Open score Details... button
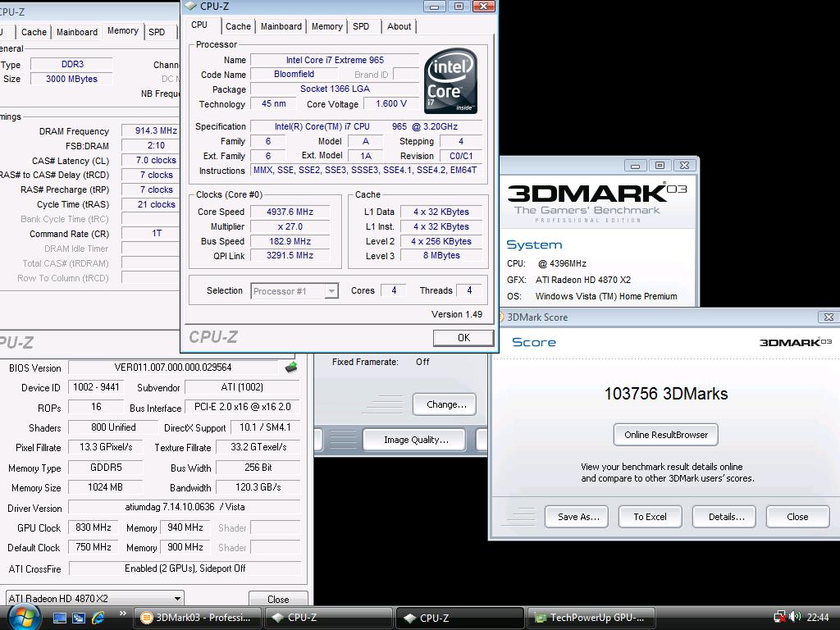The image size is (840, 630). tap(724, 517)
